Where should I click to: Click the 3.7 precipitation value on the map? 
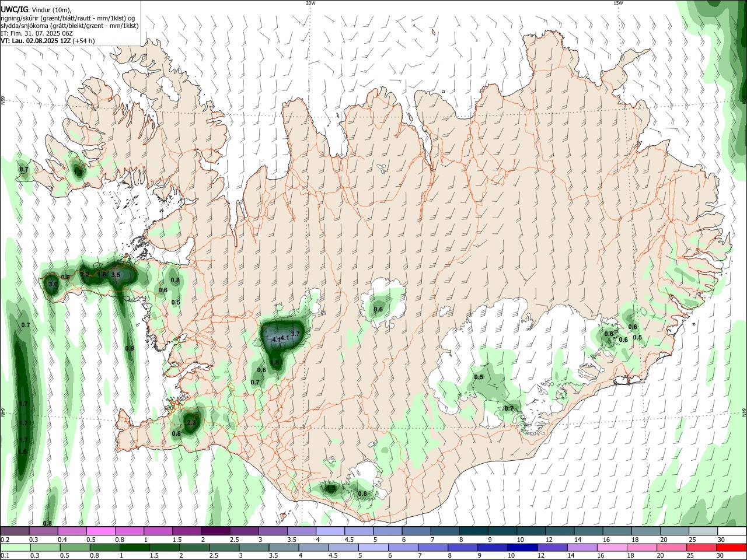click(x=295, y=334)
